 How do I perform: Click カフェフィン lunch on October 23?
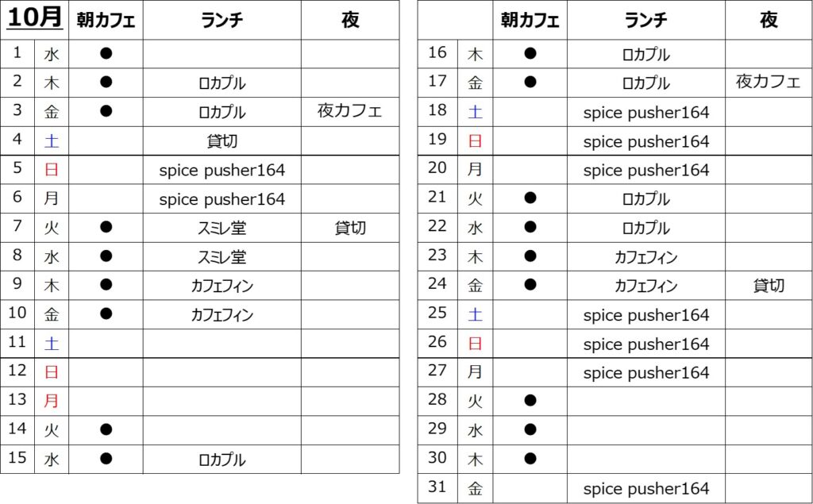[645, 256]
